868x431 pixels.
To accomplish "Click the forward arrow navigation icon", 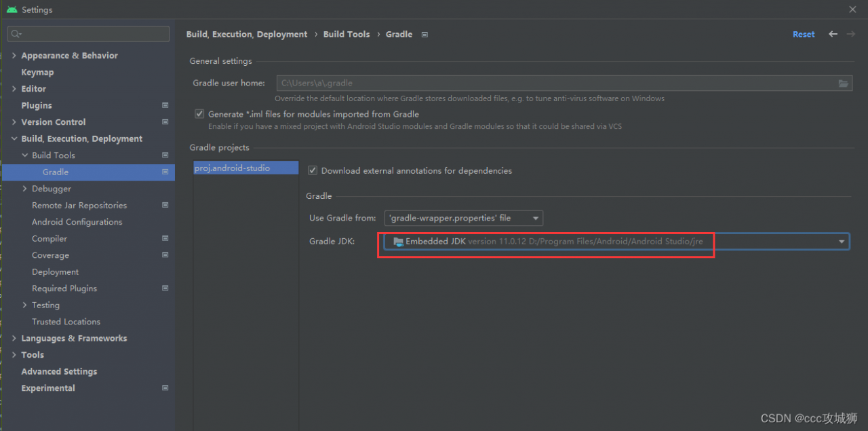I will [850, 34].
